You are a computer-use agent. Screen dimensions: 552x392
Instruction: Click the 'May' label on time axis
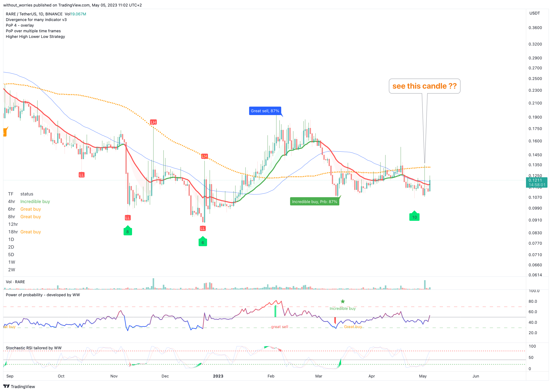tap(423, 376)
